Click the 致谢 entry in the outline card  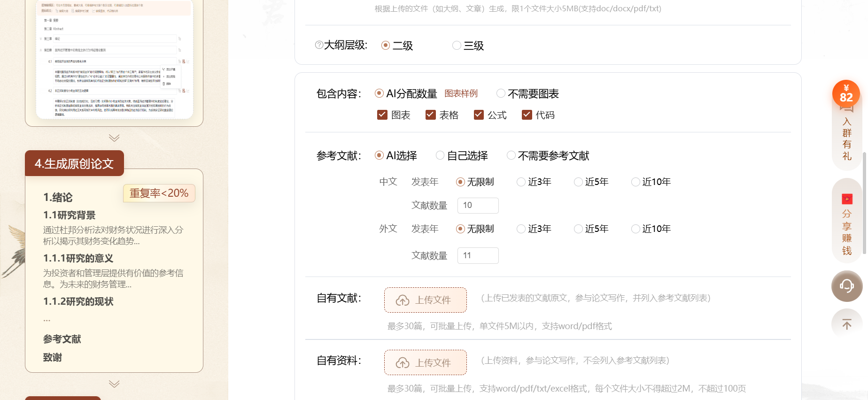pyautogui.click(x=53, y=357)
